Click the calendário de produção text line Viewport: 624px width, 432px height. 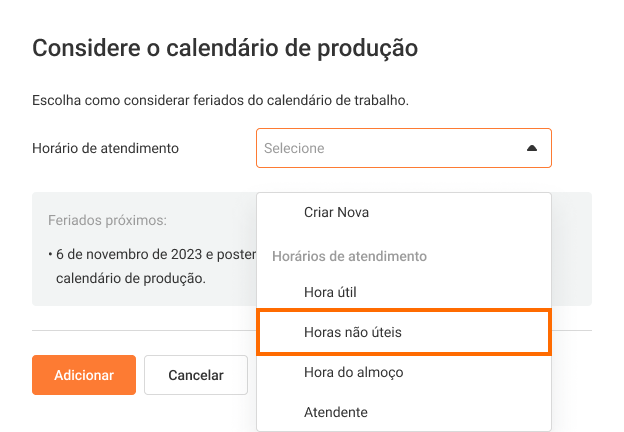[130, 278]
